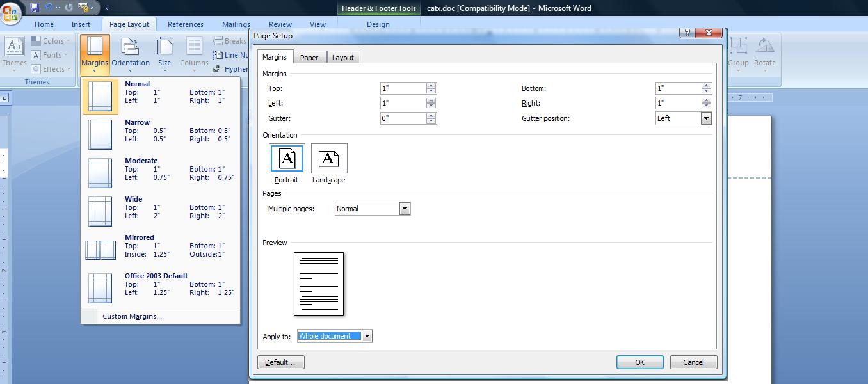Open Line Numbers options
The width and height of the screenshot is (868, 384).
(231, 55)
